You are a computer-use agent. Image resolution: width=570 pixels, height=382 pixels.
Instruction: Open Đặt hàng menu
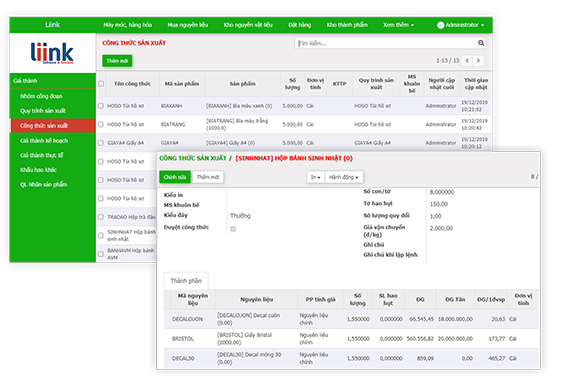point(300,25)
